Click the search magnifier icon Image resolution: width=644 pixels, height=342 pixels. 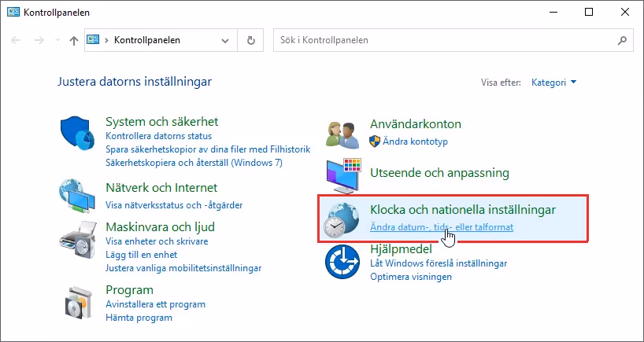(623, 40)
